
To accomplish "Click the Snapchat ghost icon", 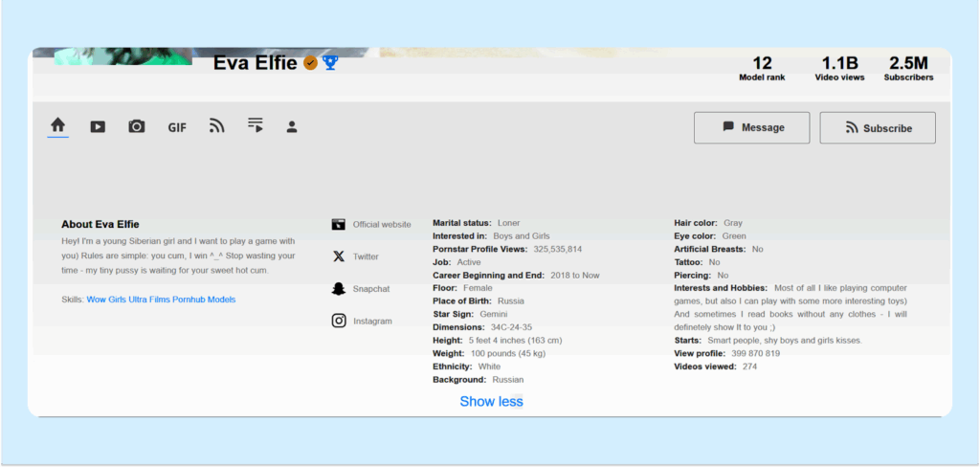I will 339,289.
